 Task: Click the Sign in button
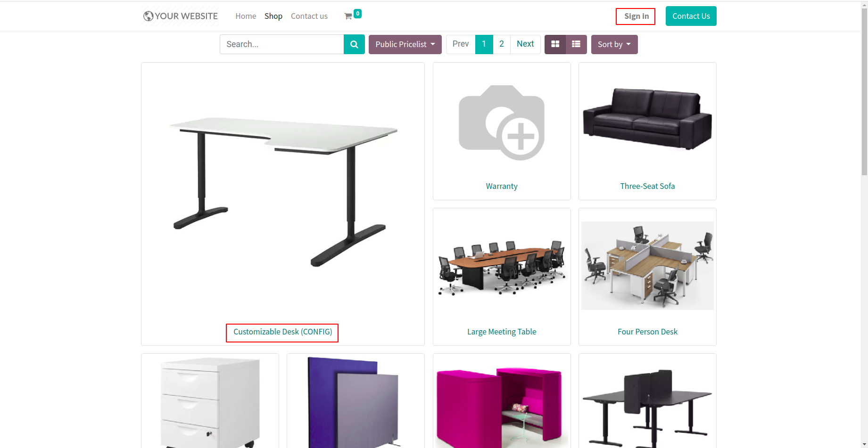(x=636, y=16)
